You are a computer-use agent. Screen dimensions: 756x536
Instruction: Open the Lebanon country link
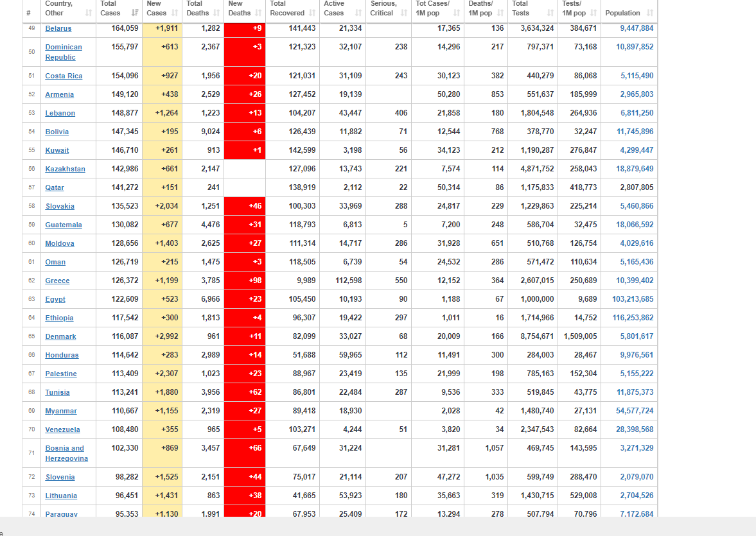[60, 113]
